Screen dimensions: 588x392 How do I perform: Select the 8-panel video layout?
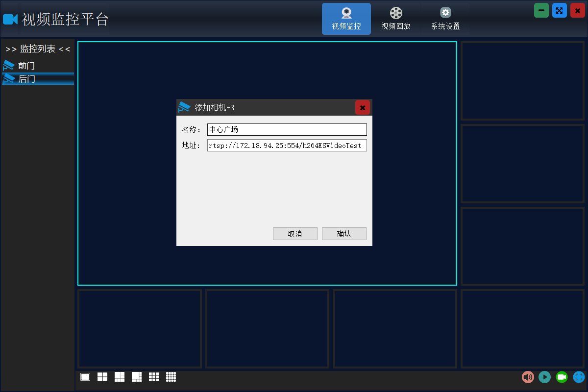(x=136, y=377)
